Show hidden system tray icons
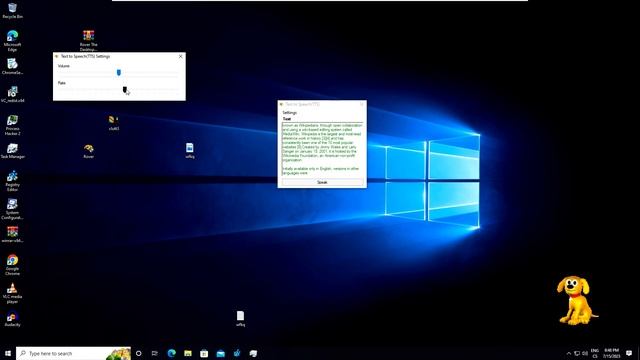 (569, 353)
